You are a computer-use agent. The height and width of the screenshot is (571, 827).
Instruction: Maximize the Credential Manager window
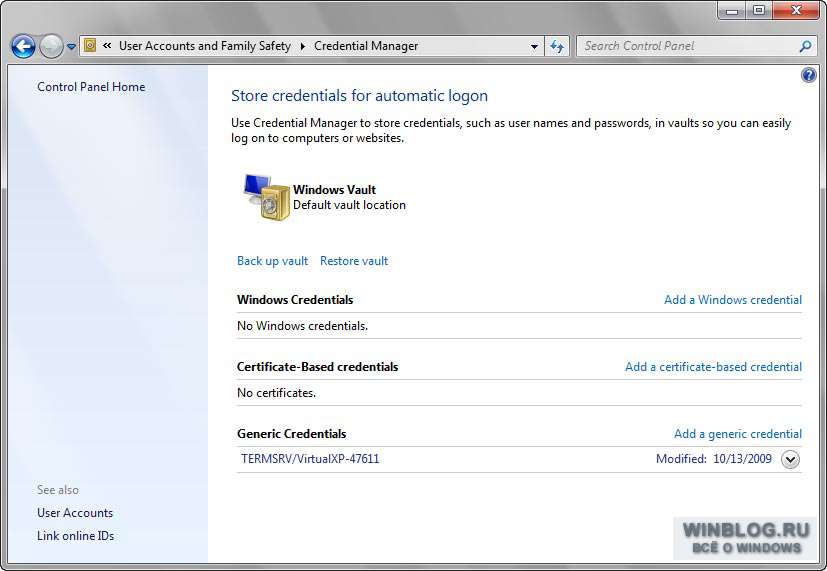759,10
